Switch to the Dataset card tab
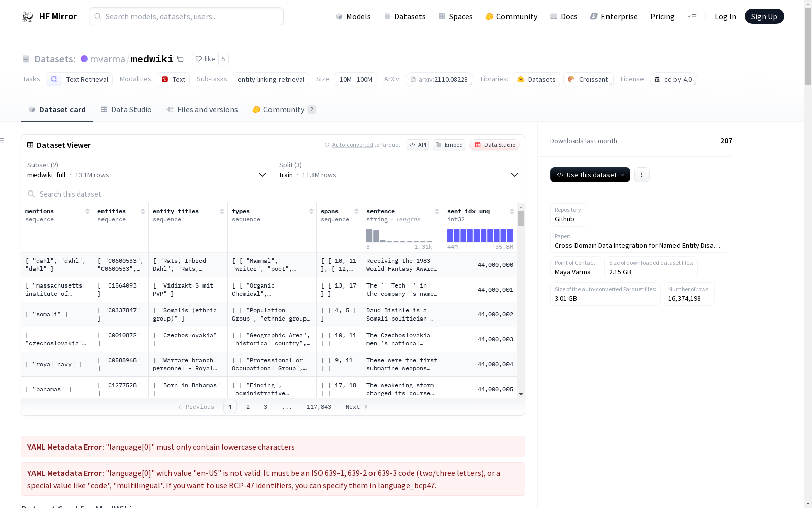The image size is (812, 508). (57, 110)
